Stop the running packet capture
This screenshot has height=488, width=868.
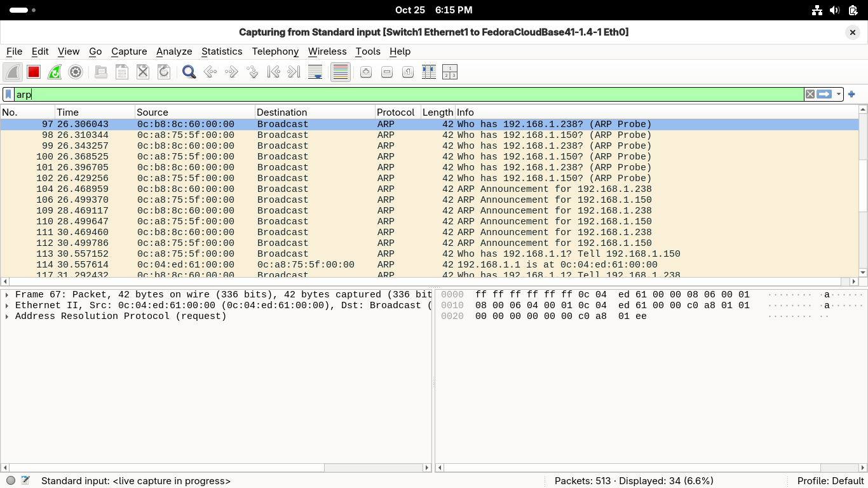pyautogui.click(x=34, y=72)
